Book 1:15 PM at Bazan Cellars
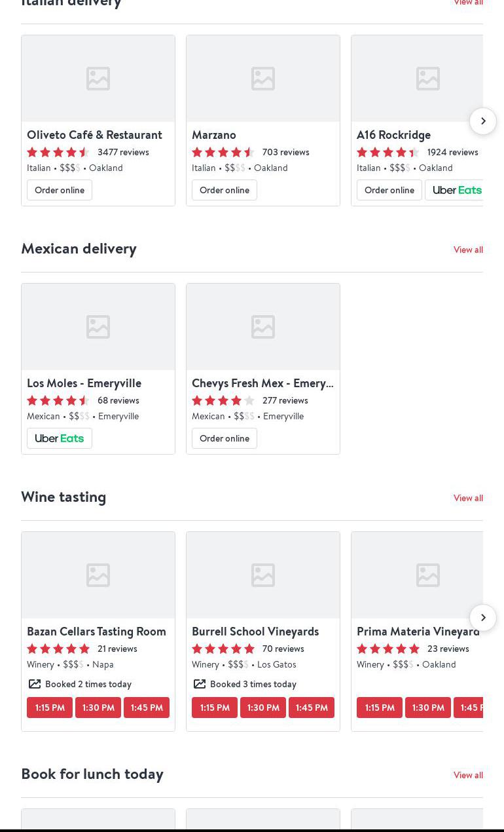The image size is (504, 832). (50, 708)
